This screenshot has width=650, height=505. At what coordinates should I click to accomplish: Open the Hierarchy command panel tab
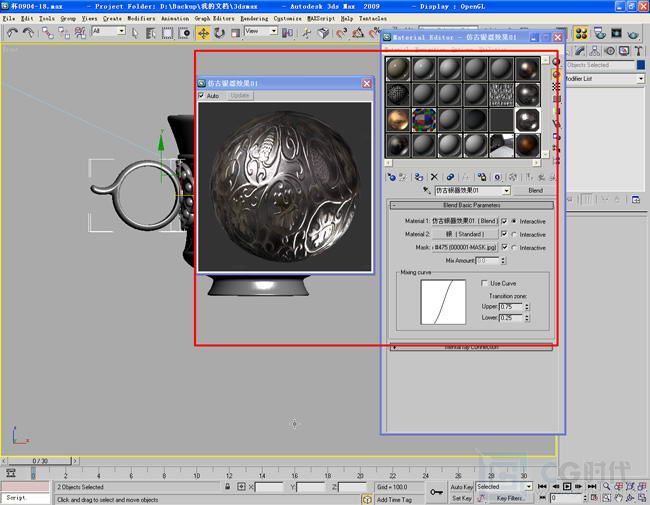pos(594,51)
